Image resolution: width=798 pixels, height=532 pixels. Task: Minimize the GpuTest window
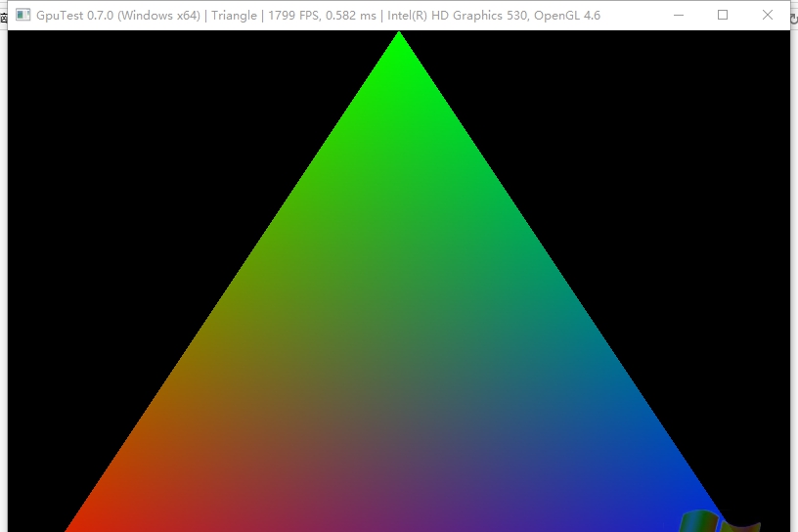point(678,16)
